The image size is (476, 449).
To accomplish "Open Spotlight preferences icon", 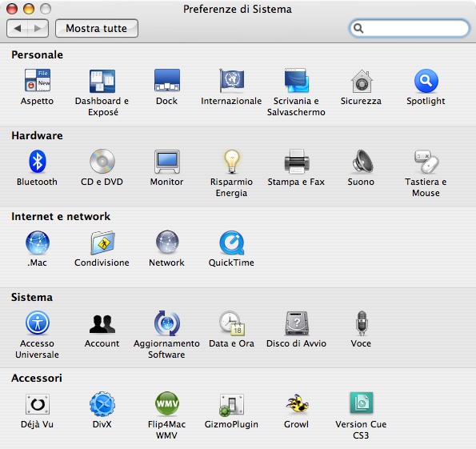I will point(426,81).
